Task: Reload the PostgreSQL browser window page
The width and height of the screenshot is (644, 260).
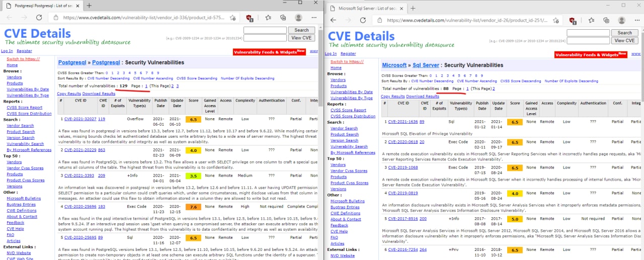Action: tap(40, 18)
